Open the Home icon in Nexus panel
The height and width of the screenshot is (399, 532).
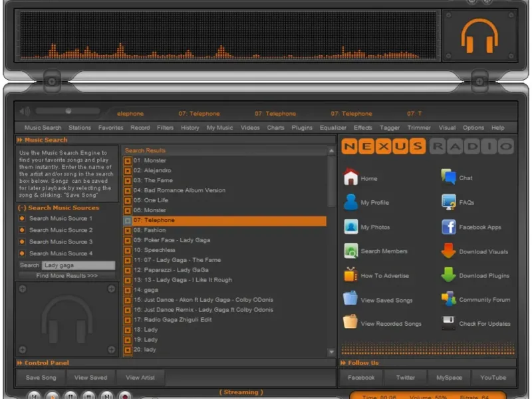point(350,177)
